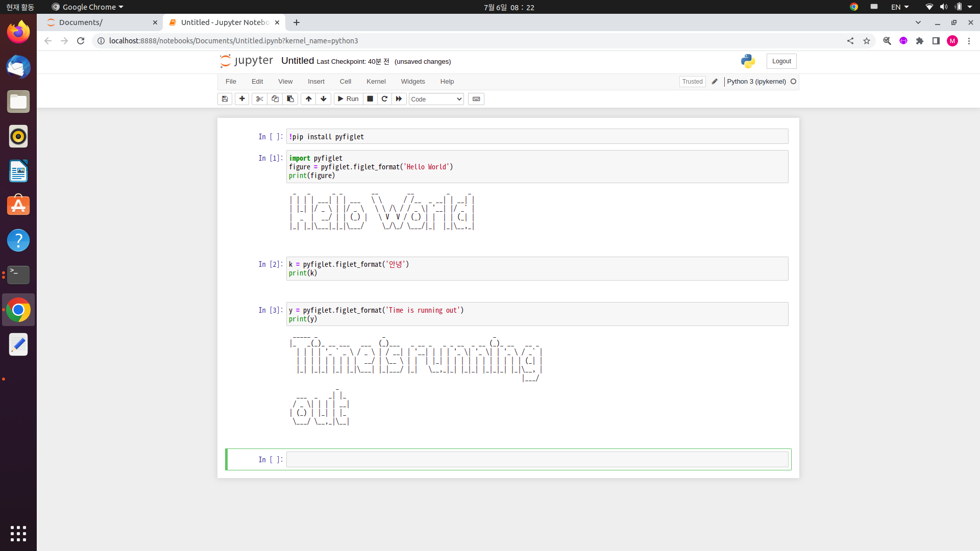Cut selected cells with the scissors icon
This screenshot has height=551, width=980.
259,99
